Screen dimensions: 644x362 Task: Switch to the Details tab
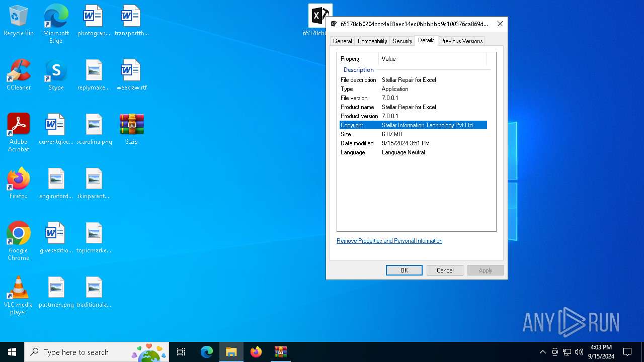point(426,40)
